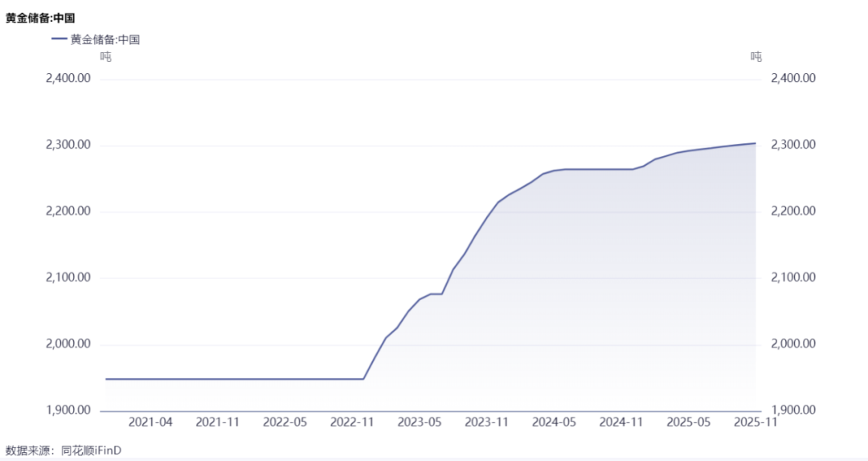Image resolution: width=868 pixels, height=461 pixels.
Task: Click the x-axis date label 2021-11
Action: [x=218, y=422]
